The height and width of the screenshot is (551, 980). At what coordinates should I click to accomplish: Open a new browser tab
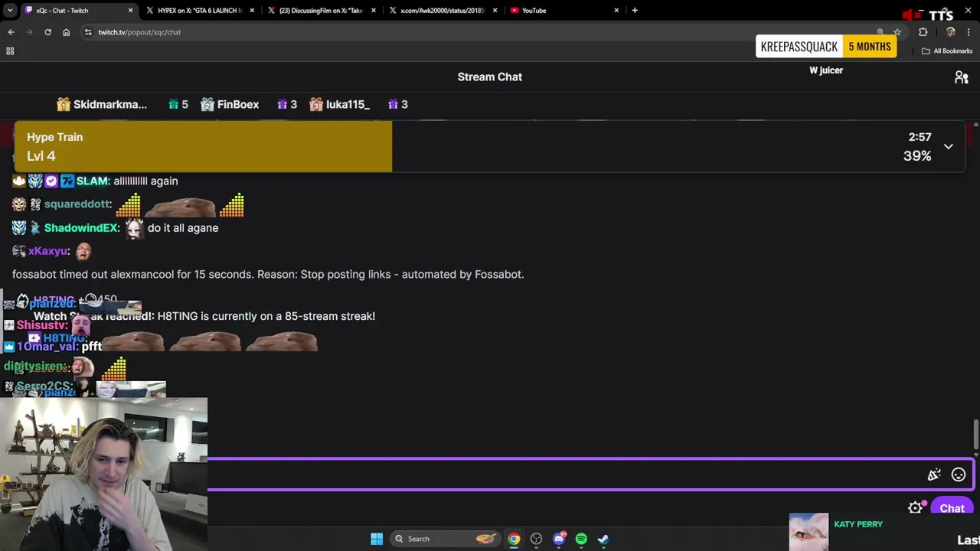635,11
